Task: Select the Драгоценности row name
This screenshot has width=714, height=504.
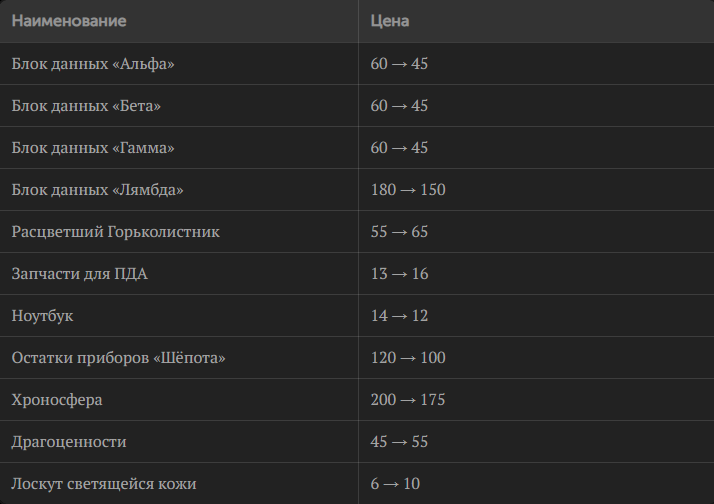Action: pyautogui.click(x=69, y=442)
